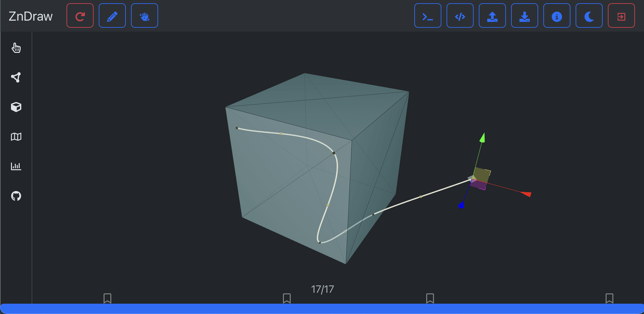Visit the GitHub repository
This screenshot has height=314, width=644.
(16, 196)
